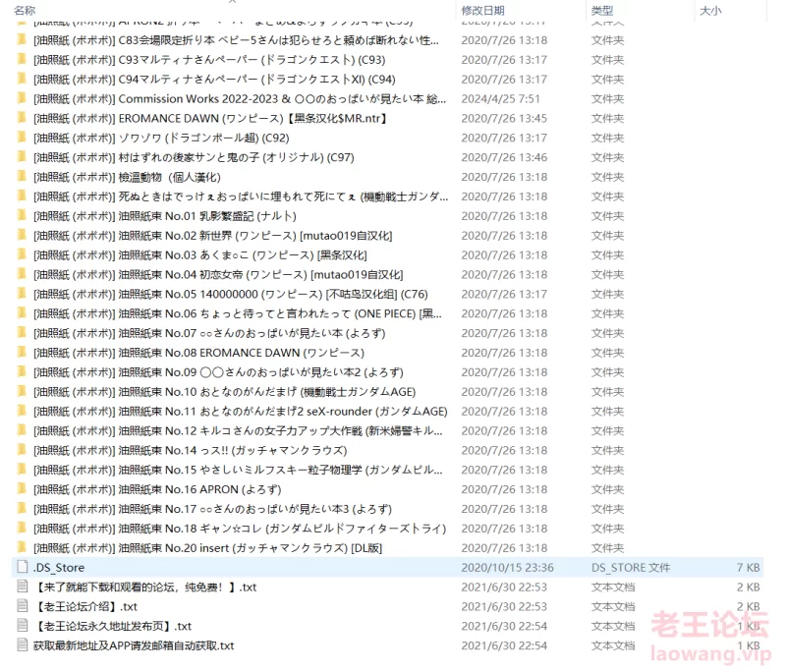Select the 死ぬときはでっけぇおっぱいに folder name
This screenshot has height=672, width=786.
(x=241, y=196)
